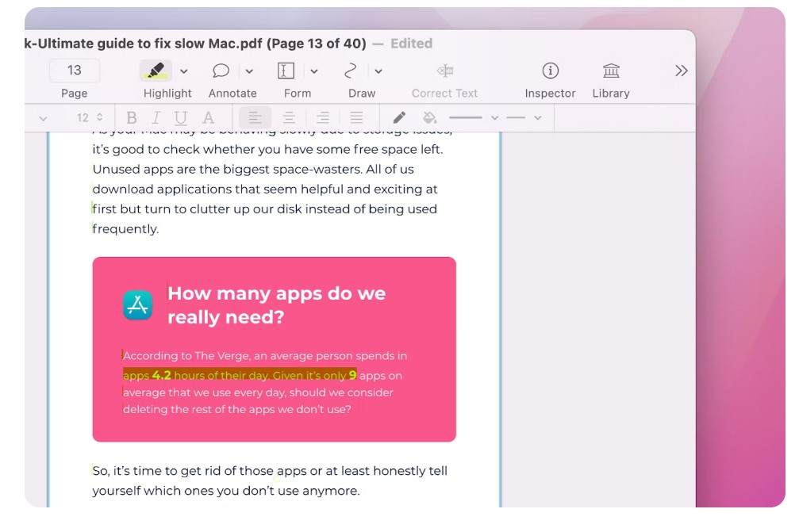This screenshot has height=532, width=799.
Task: Expand the Draw tool options
Action: point(378,71)
